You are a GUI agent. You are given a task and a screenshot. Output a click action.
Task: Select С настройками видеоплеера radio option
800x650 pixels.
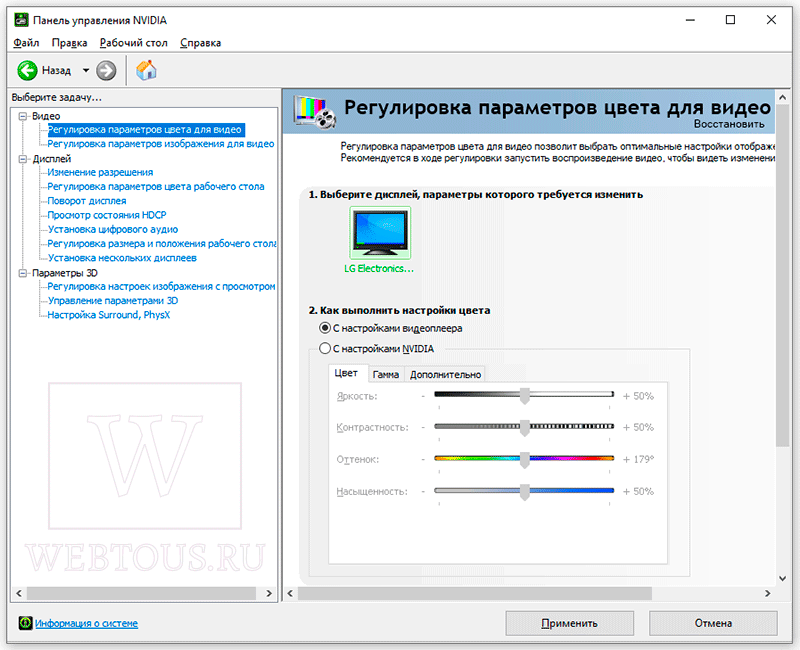[x=324, y=328]
